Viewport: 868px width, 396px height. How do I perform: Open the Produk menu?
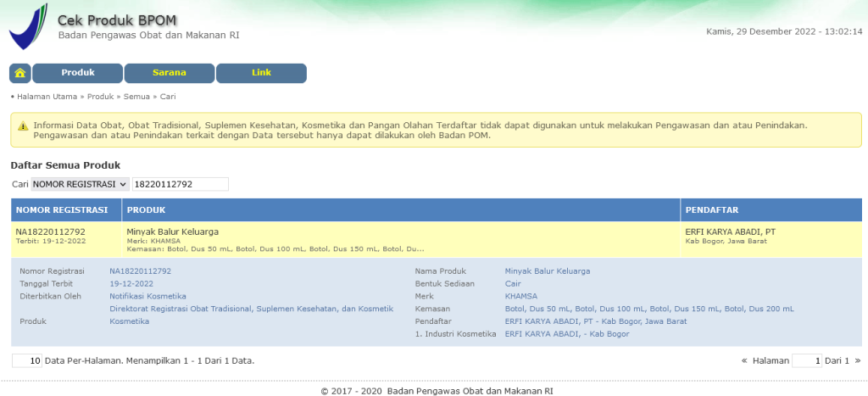click(77, 73)
